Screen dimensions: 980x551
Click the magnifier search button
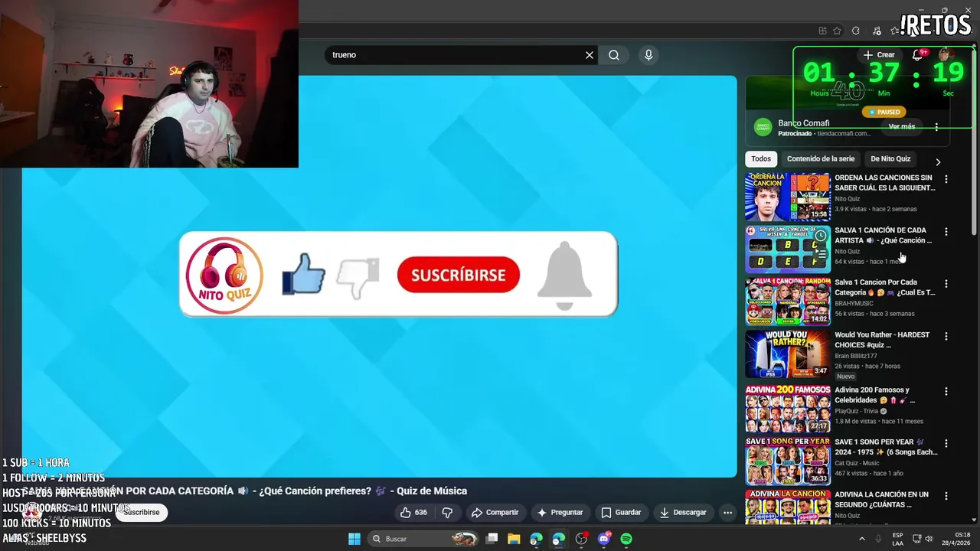(614, 55)
